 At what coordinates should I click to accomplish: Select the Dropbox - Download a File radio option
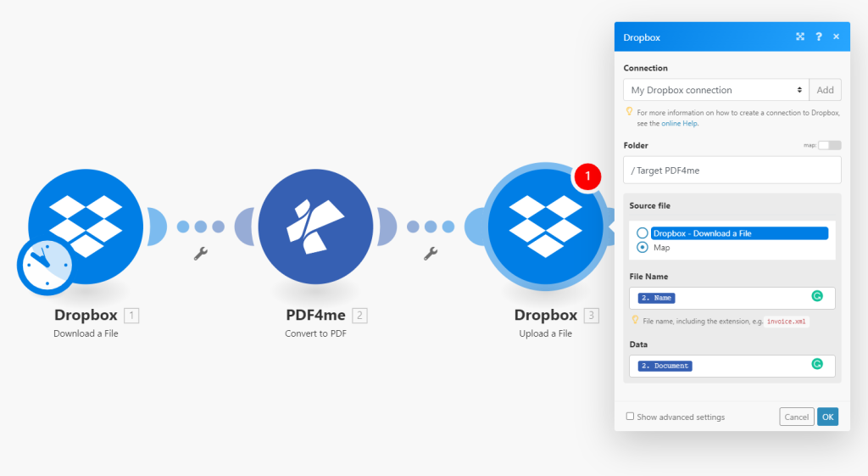pyautogui.click(x=643, y=233)
